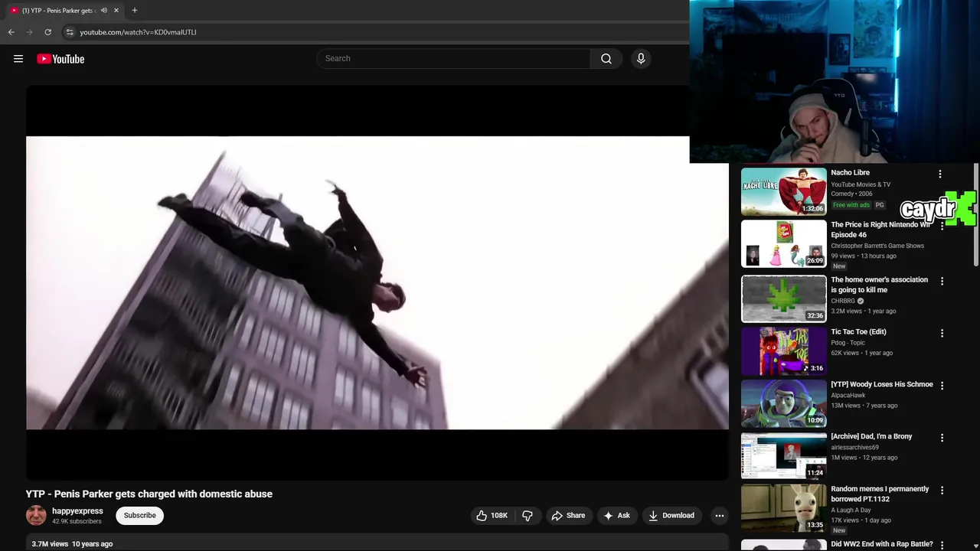Open 'Nacho Libre' title link
Image resolution: width=980 pixels, height=551 pixels.
850,173
